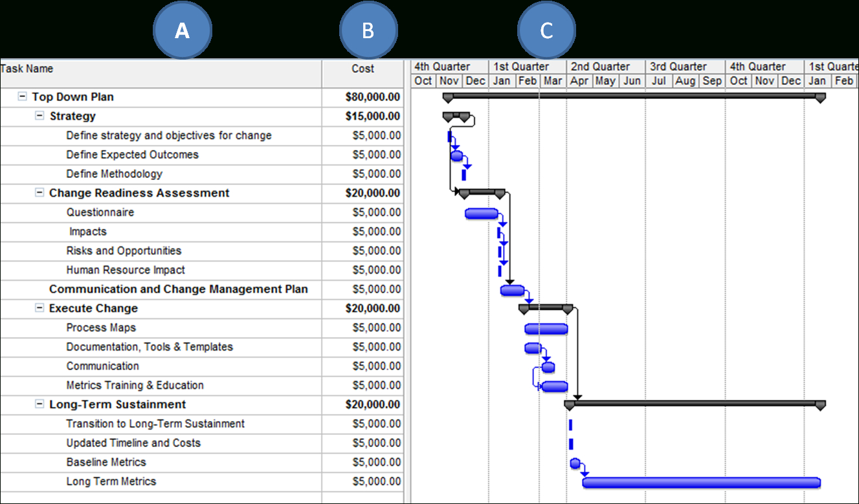Select the Metrics Training & Education Gantt bar

coord(555,387)
